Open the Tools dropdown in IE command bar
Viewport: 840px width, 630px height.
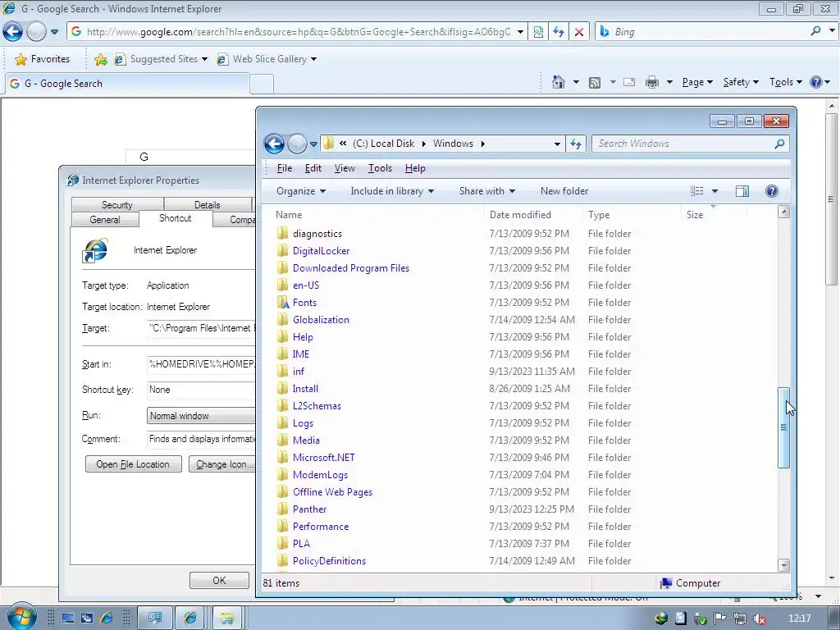785,82
